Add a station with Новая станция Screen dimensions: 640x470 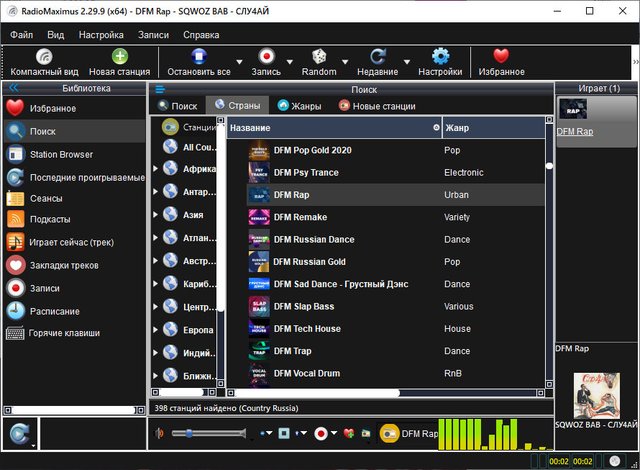tap(119, 57)
